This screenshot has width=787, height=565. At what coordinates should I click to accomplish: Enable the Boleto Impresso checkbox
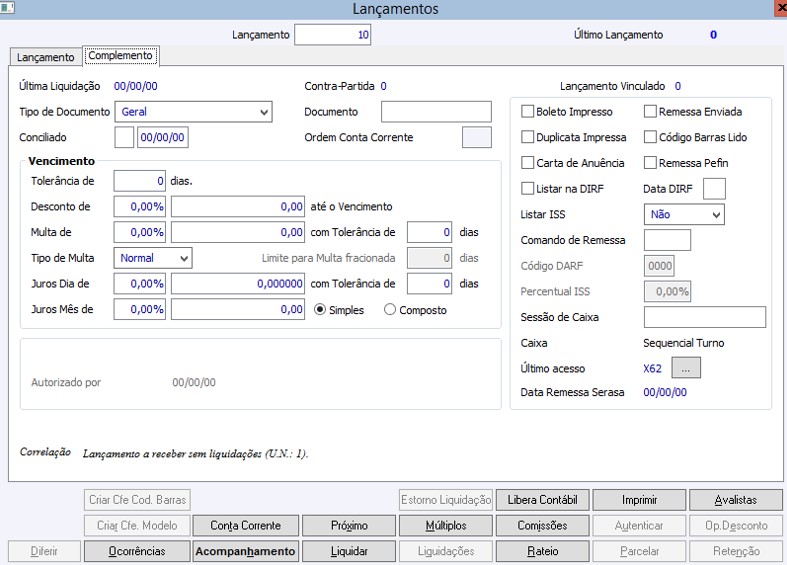[x=528, y=111]
